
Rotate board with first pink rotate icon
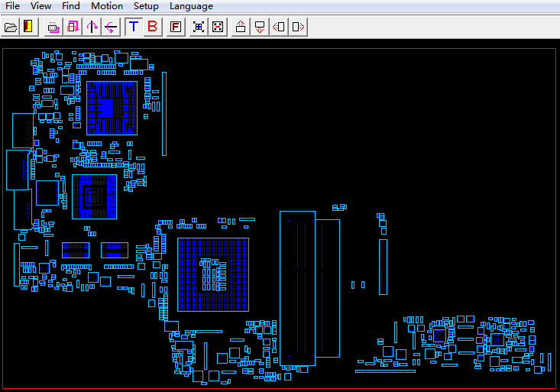pyautogui.click(x=53, y=27)
